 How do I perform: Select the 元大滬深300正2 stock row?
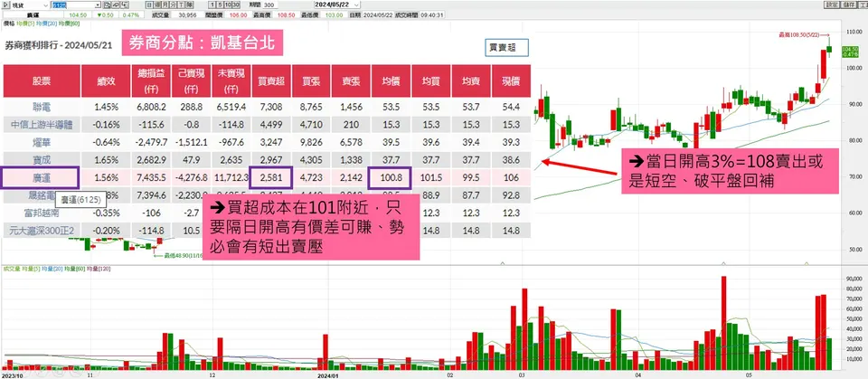tap(267, 230)
